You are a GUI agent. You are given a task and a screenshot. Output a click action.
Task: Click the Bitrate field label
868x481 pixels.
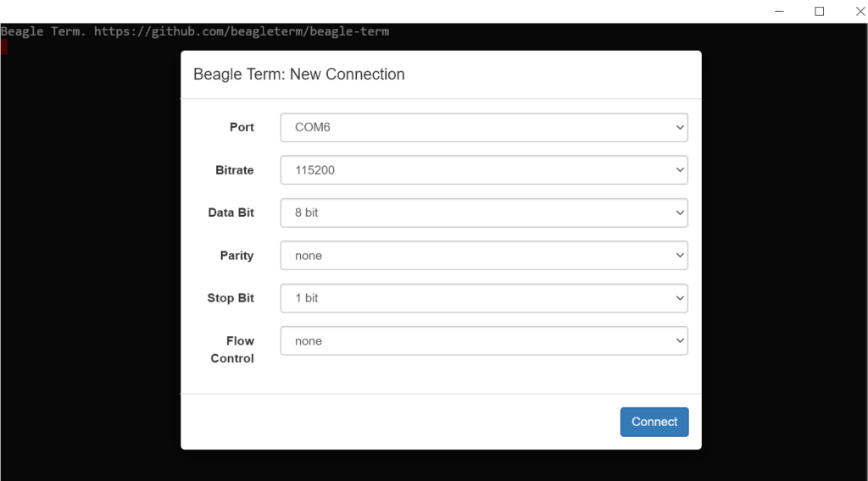[235, 170]
